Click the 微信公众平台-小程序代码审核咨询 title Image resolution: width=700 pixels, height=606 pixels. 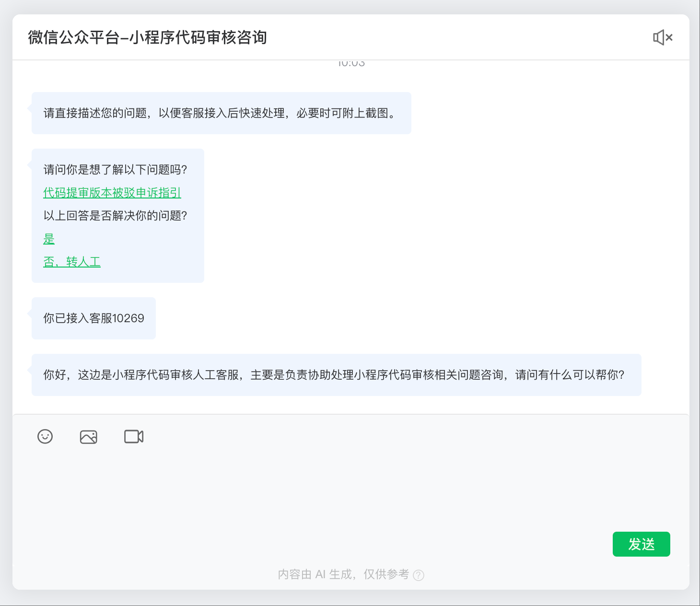tap(148, 37)
